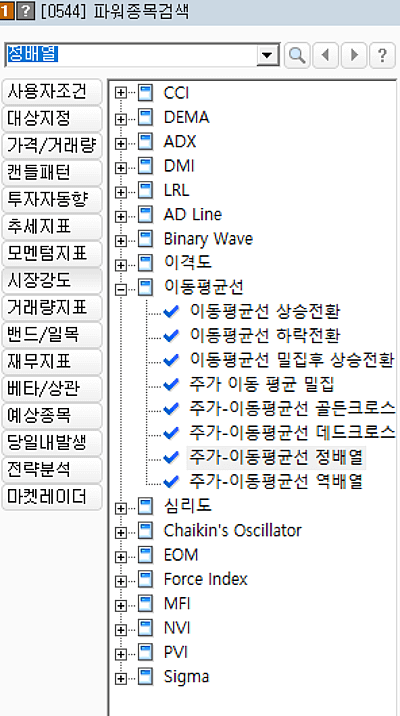Image resolution: width=400 pixels, height=716 pixels.
Task: Switch to 시장강도 category
Action: pos(52,281)
